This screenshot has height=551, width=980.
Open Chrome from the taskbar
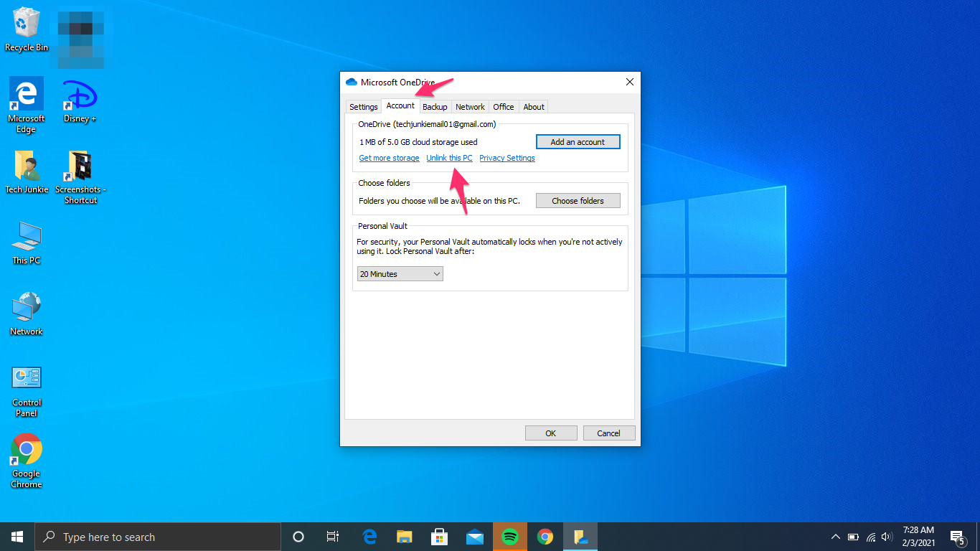[x=545, y=537]
